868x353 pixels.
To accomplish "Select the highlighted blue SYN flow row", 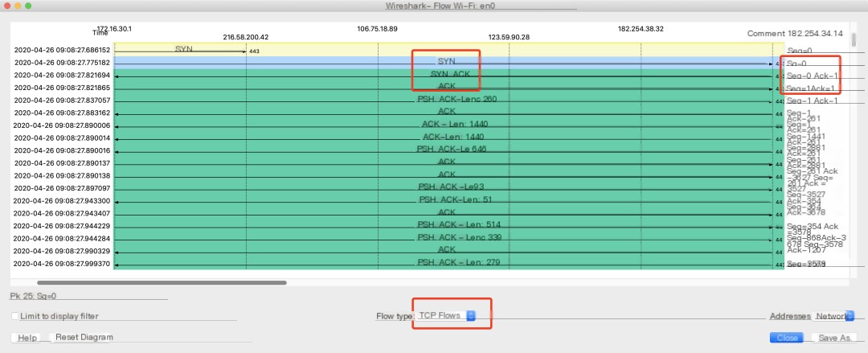I will 447,61.
